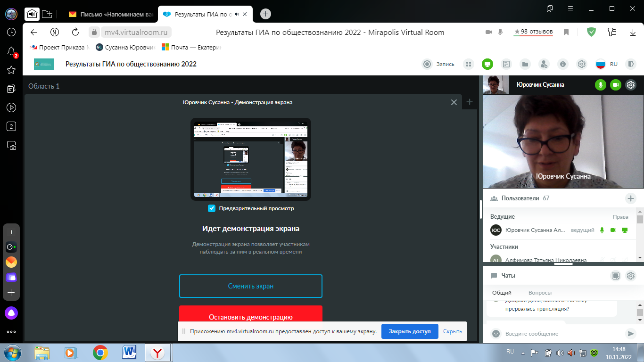Open Word from the taskbar
The image size is (644, 362).
pyautogui.click(x=129, y=353)
